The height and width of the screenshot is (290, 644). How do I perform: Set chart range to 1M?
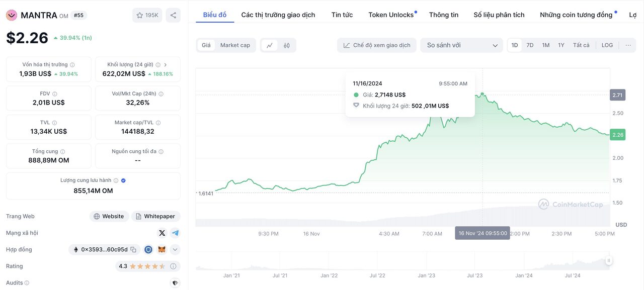[546, 45]
